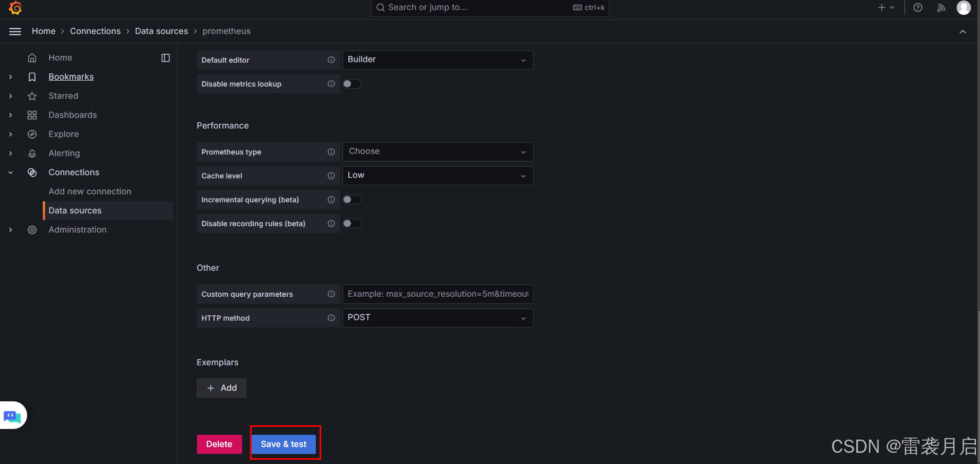This screenshot has width=980, height=464.
Task: Open the user avatar profile menu
Action: pos(964,7)
